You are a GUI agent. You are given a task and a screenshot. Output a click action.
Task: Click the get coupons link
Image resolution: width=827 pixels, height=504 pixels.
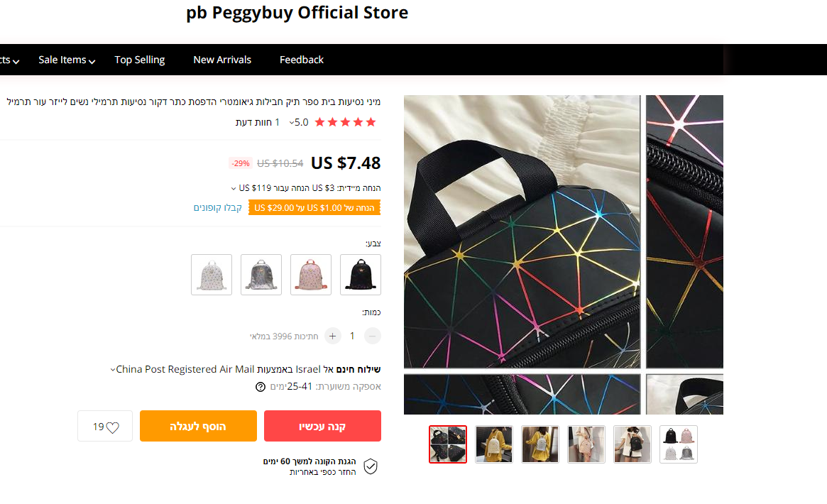[218, 208]
